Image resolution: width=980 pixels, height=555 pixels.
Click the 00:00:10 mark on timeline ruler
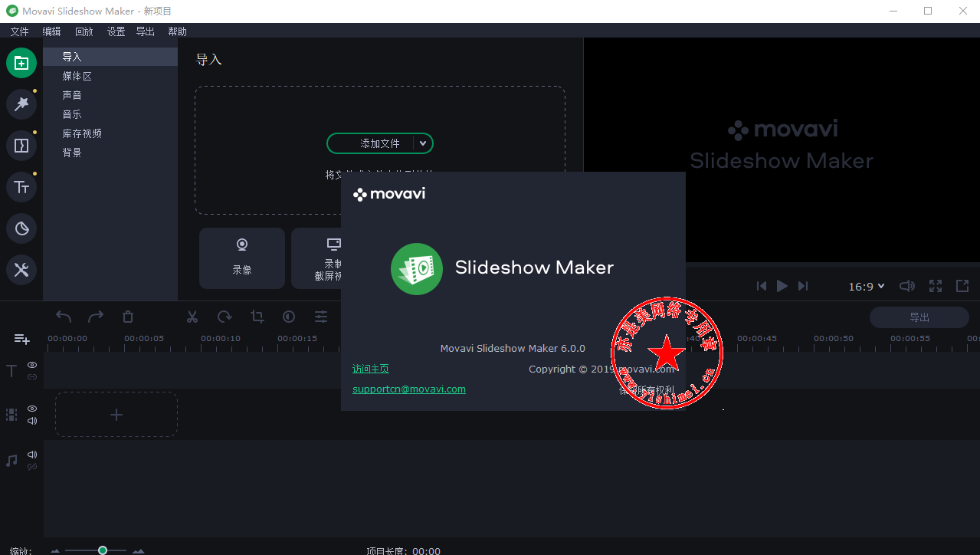(221, 338)
